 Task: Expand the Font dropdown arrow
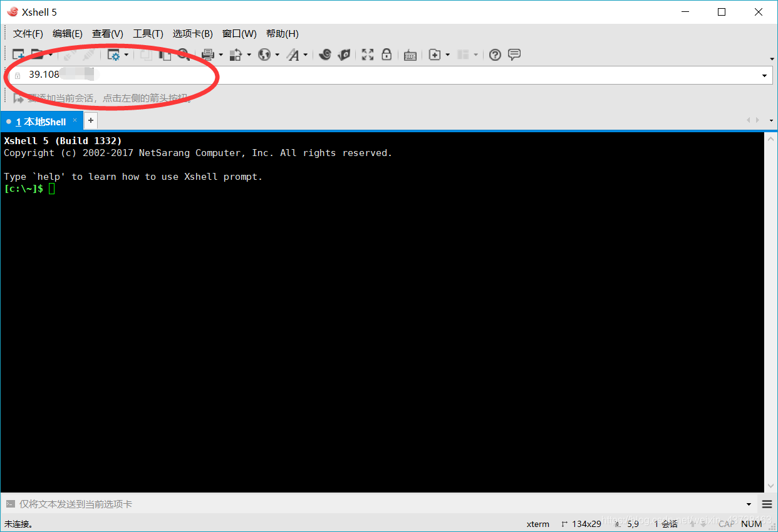pos(306,55)
